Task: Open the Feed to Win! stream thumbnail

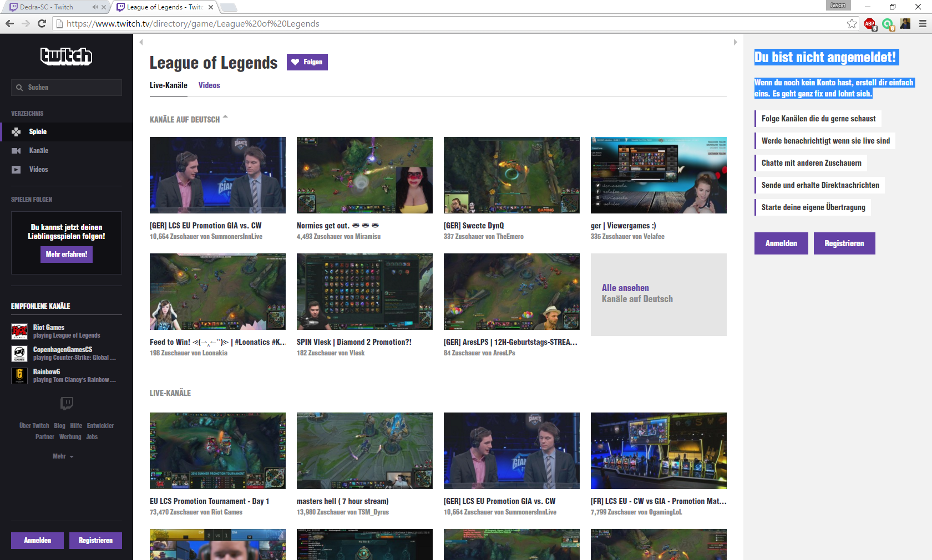Action: (x=217, y=292)
